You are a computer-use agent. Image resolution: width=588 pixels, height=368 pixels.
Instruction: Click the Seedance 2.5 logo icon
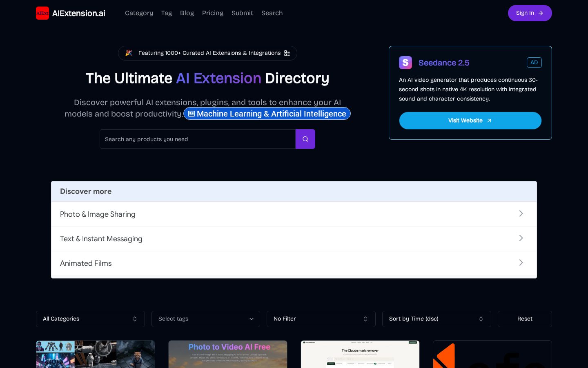click(405, 63)
